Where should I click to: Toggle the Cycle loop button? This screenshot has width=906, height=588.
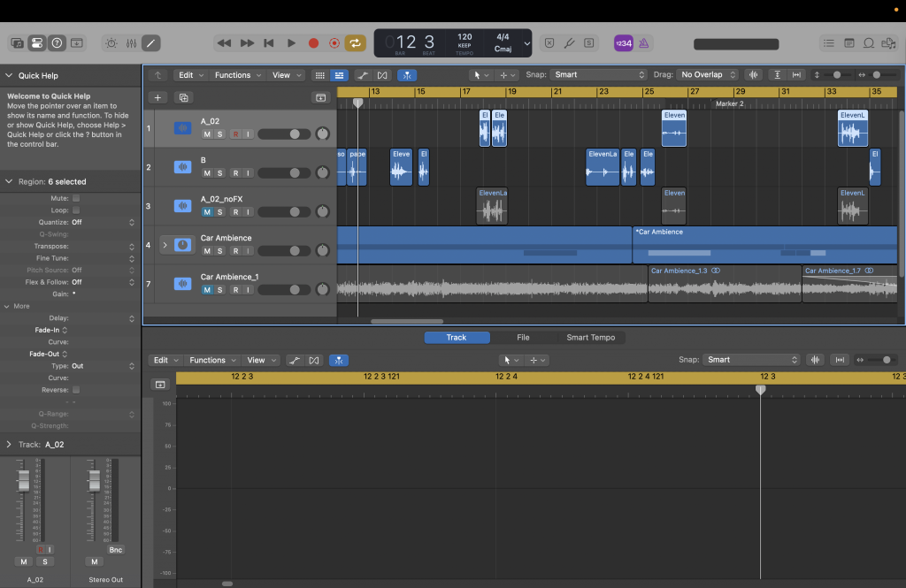point(356,42)
